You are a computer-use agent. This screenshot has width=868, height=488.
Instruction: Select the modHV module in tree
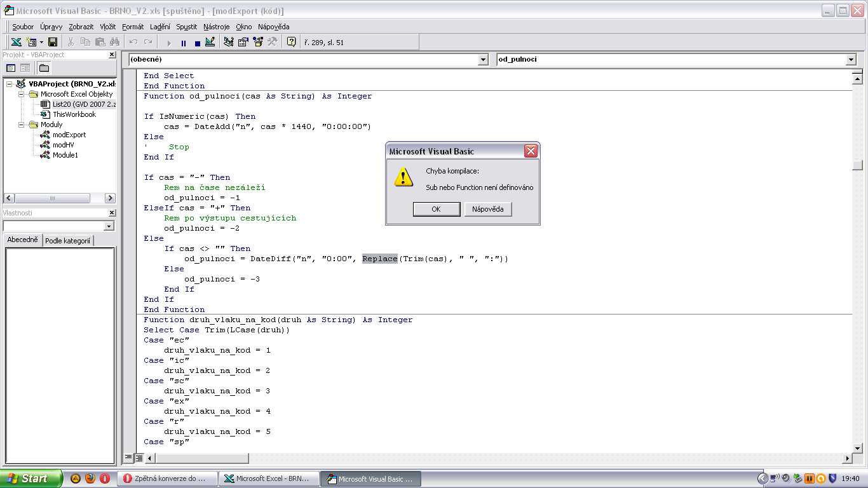point(63,145)
